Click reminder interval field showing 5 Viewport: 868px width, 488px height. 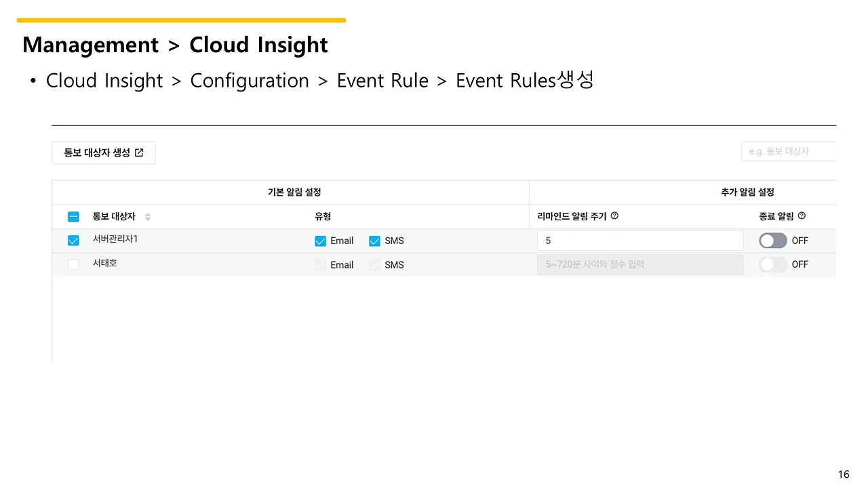(640, 241)
